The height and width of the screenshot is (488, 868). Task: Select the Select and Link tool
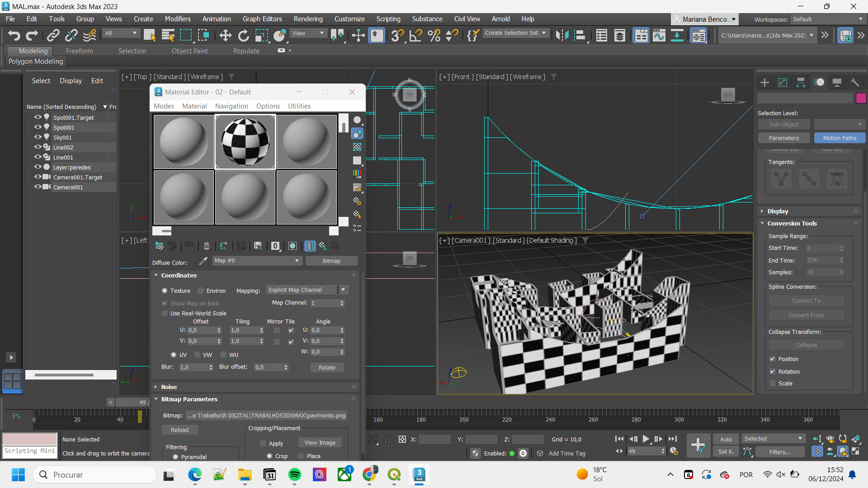click(x=53, y=35)
